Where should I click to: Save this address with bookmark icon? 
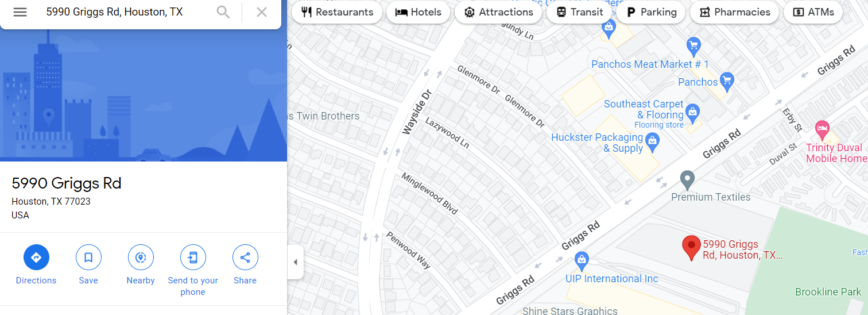(x=88, y=257)
